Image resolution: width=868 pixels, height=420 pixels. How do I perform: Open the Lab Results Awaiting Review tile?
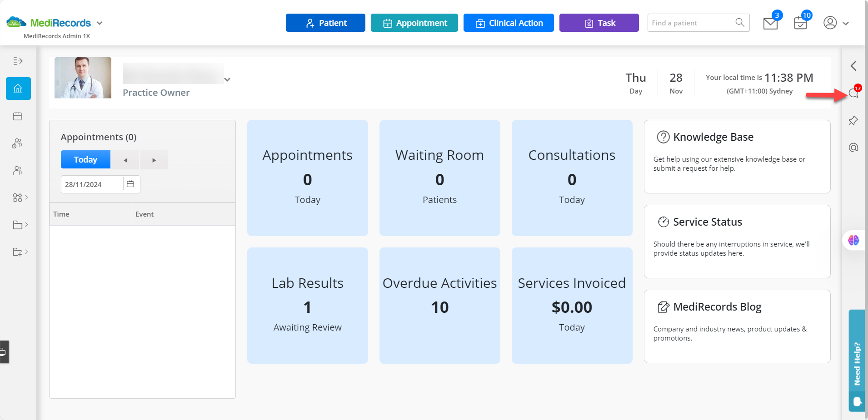(308, 306)
